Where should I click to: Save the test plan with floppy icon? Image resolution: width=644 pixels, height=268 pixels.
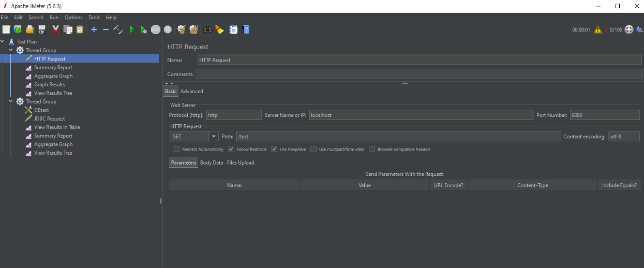(x=42, y=29)
